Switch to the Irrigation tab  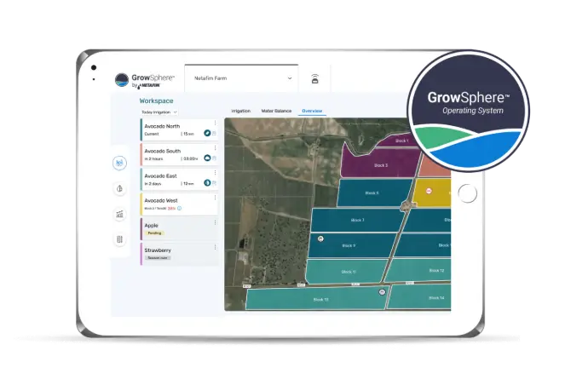(x=241, y=111)
